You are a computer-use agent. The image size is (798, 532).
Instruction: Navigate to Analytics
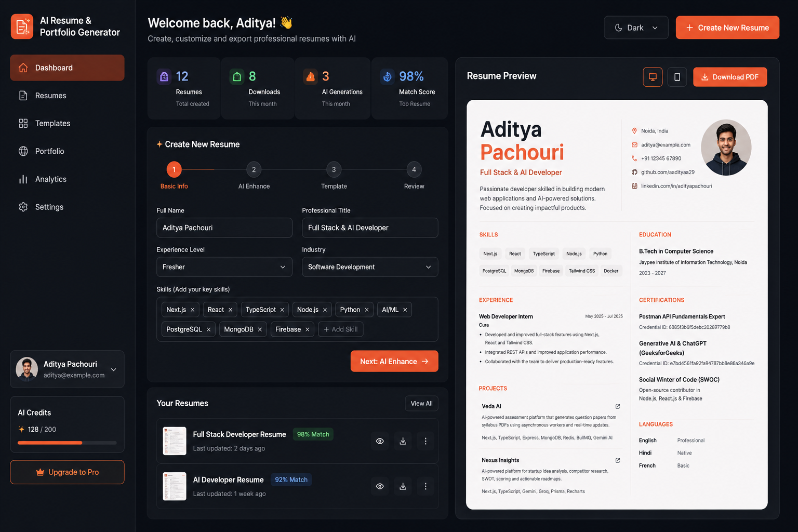tap(67, 179)
